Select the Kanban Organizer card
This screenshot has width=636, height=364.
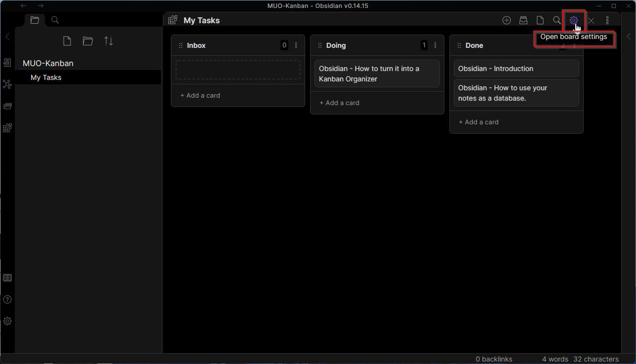[377, 73]
